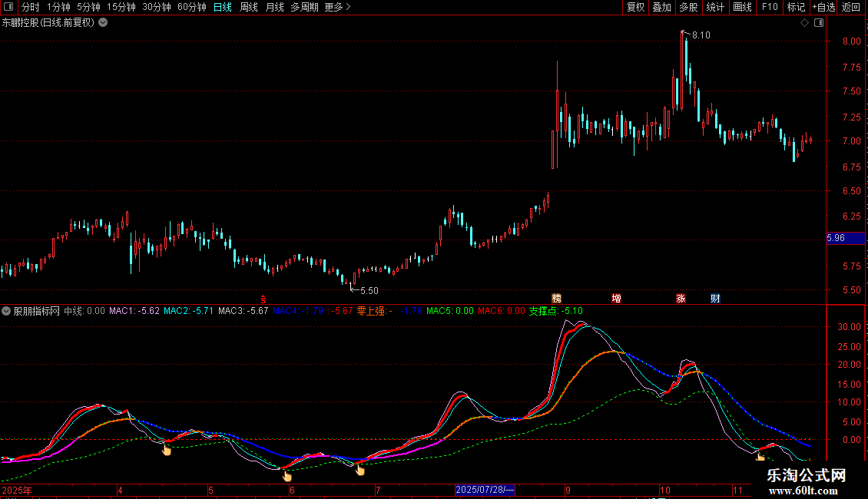Open the 画线 drawing tools
The height and width of the screenshot is (499, 868).
pyautogui.click(x=742, y=7)
